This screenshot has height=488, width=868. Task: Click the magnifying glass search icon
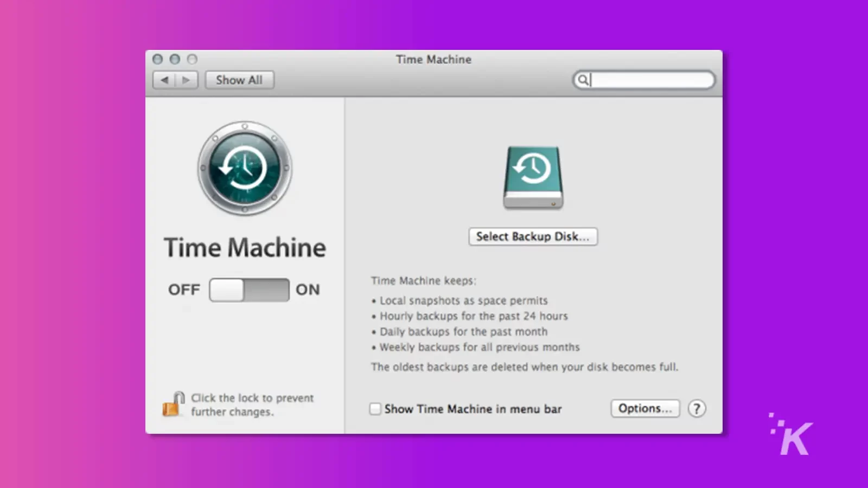tap(583, 80)
